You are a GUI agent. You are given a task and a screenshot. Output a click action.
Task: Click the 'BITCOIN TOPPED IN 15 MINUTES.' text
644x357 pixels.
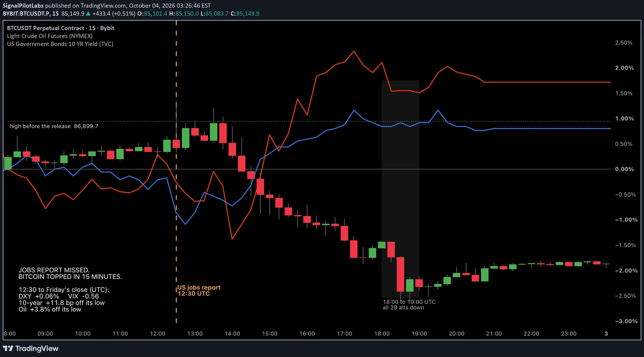click(x=70, y=277)
